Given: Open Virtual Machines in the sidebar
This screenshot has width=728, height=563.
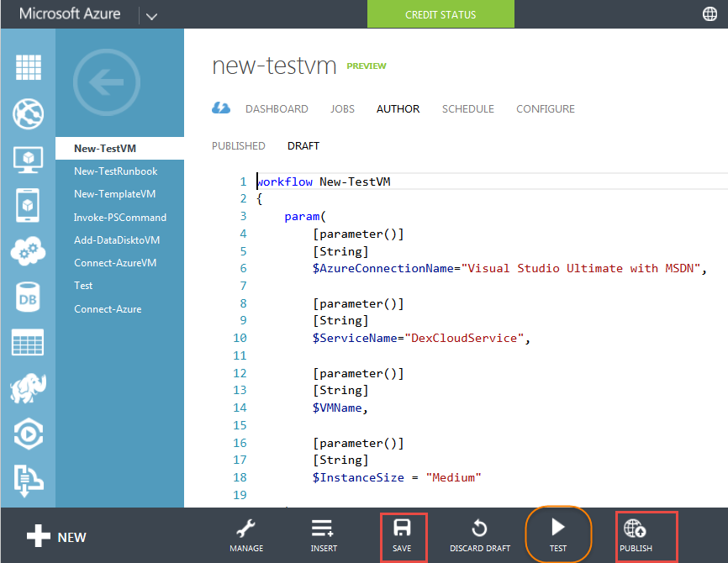Looking at the screenshot, I should (x=28, y=158).
